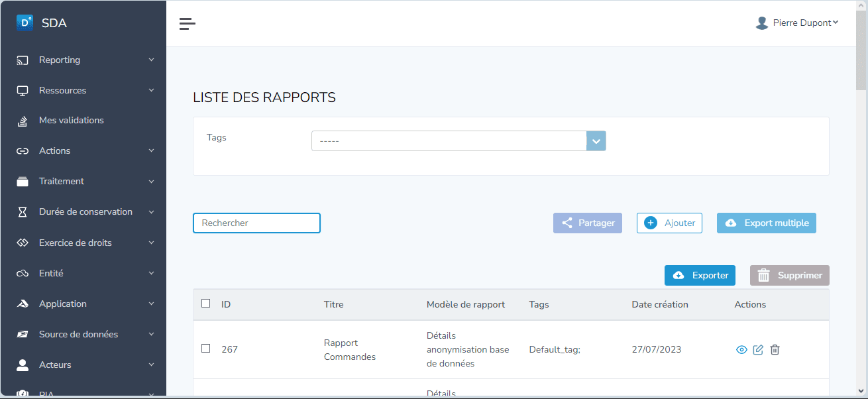
Task: Check the select-all checkbox in table header
Action: coord(205,303)
